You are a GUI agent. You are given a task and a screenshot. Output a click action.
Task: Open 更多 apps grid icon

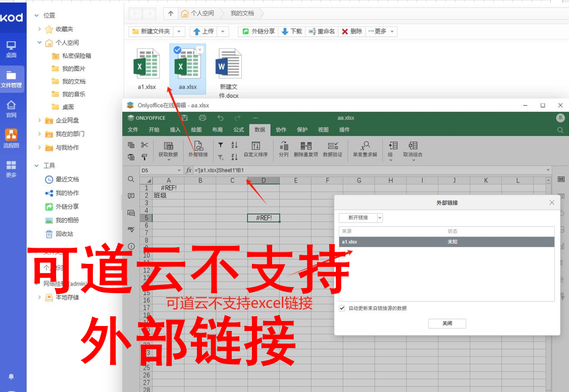point(11,169)
